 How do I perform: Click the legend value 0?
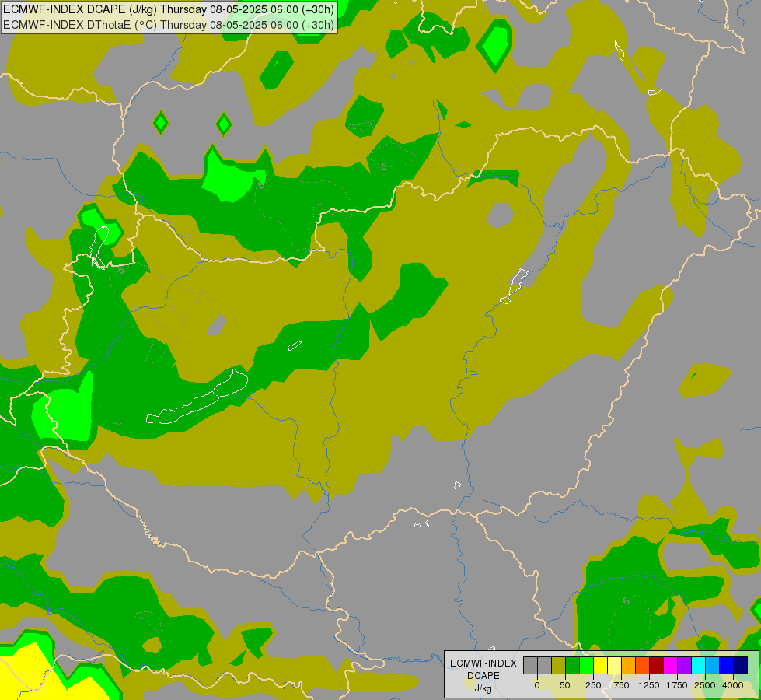click(x=537, y=685)
